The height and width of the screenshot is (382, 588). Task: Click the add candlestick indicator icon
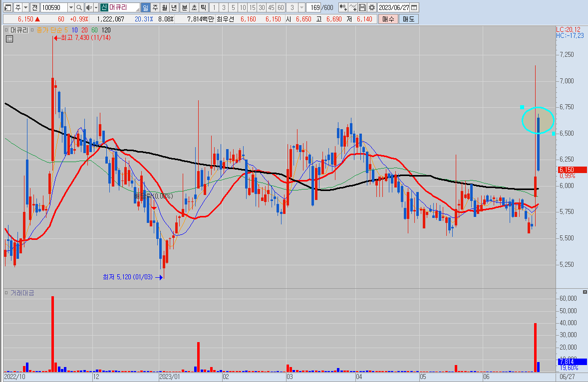tap(343, 7)
